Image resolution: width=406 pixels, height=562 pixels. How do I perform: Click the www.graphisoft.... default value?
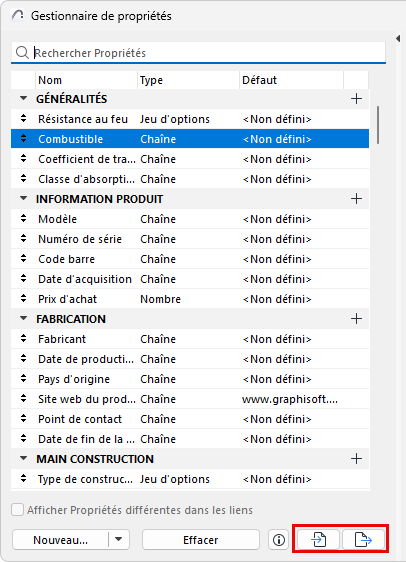pyautogui.click(x=290, y=399)
